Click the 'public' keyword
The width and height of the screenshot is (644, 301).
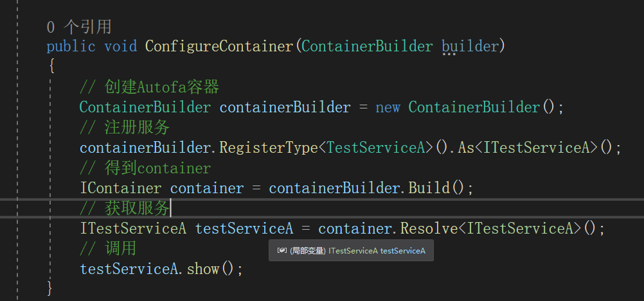71,46
